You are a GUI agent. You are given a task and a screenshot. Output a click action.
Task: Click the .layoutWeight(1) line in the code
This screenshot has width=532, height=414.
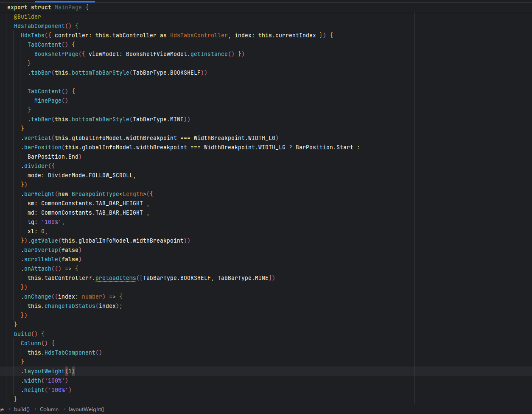[x=48, y=371]
